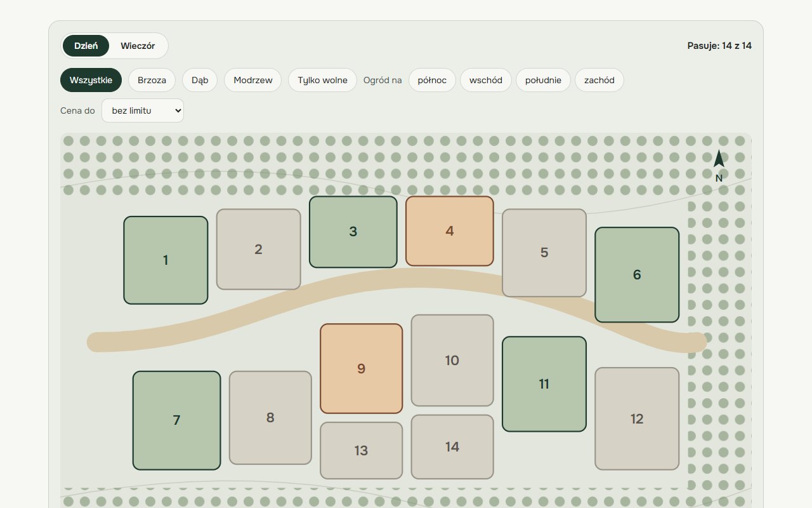
Task: Select plot 5 on the map
Action: [544, 253]
